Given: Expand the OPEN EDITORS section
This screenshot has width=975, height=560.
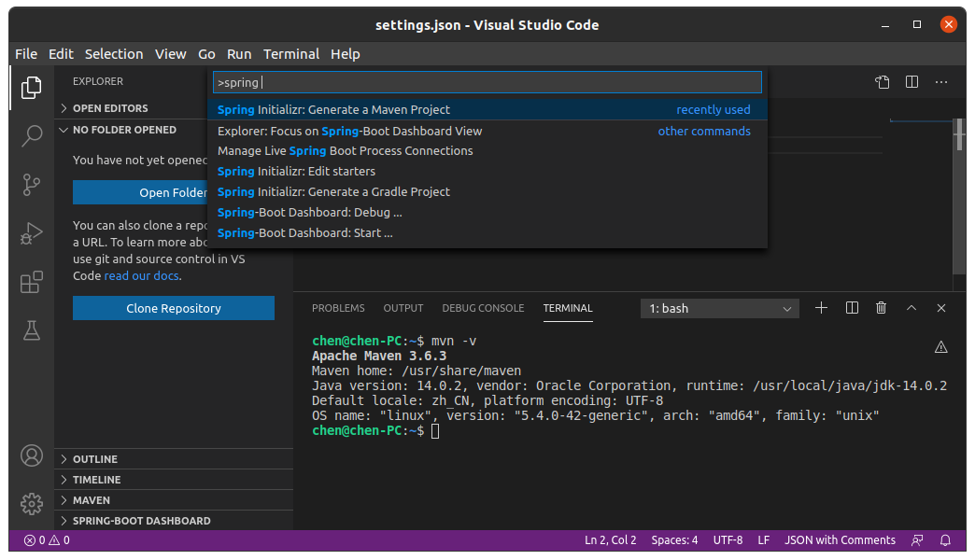Looking at the screenshot, I should click(x=173, y=108).
